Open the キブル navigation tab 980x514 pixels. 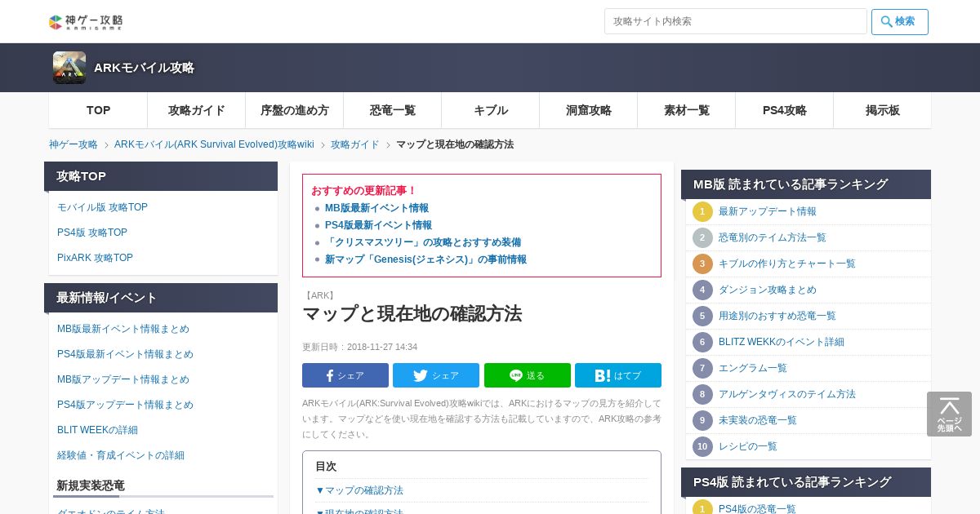(490, 110)
